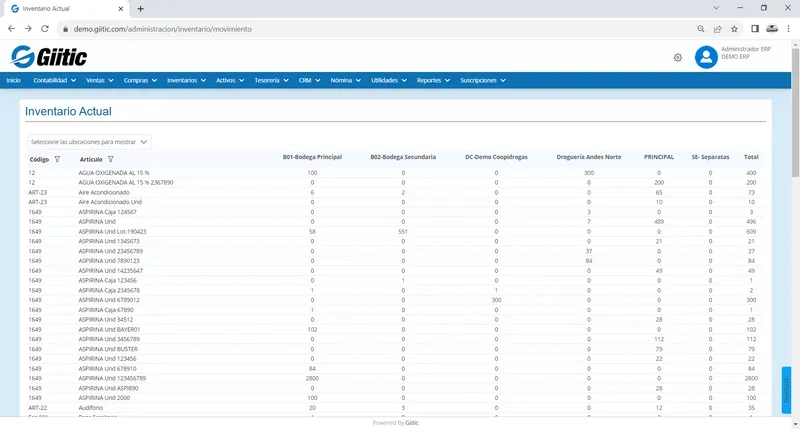Filter by Artículo column funnel icon
This screenshot has height=429, width=800.
(111, 159)
